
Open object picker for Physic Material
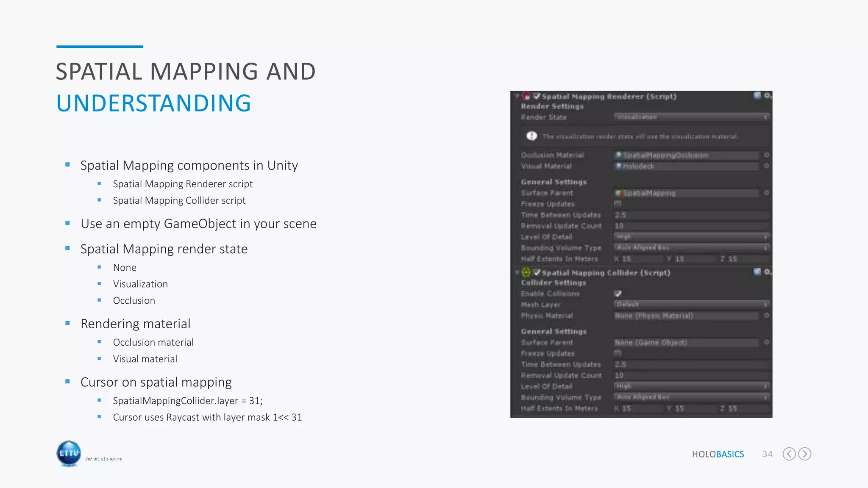[x=766, y=316]
